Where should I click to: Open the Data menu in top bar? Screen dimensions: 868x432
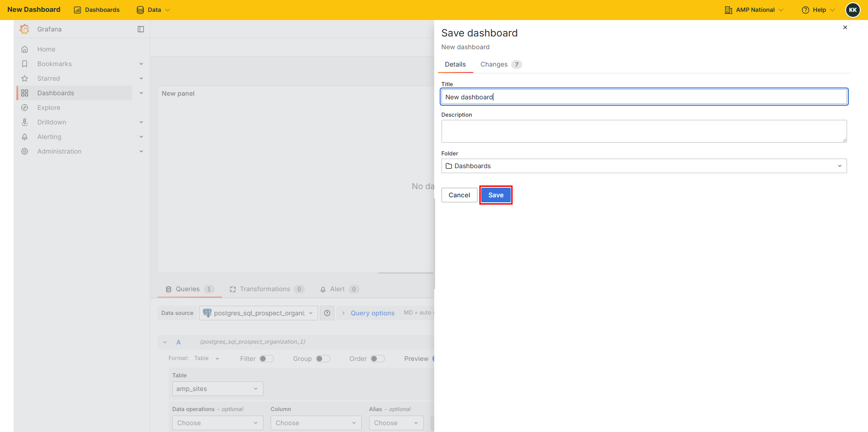pos(154,10)
